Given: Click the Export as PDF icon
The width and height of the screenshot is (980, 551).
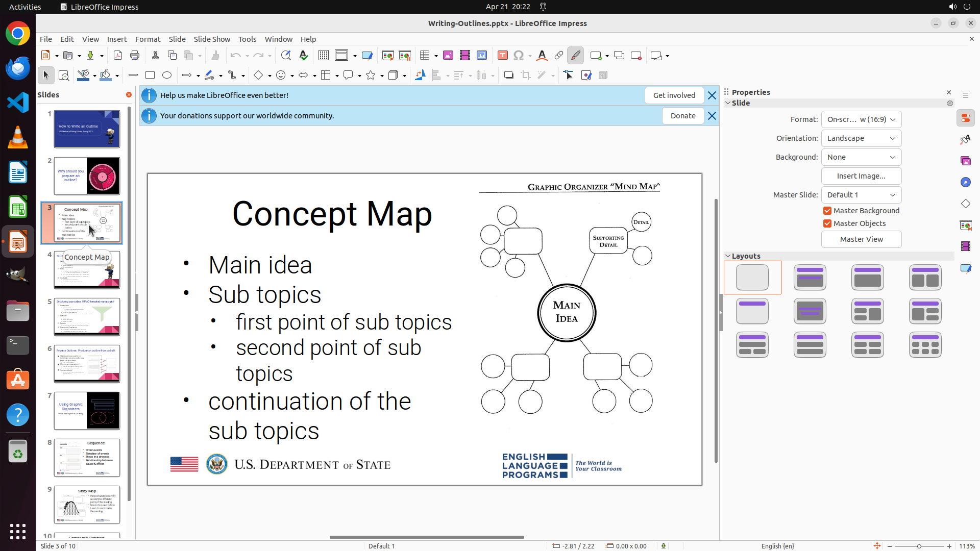Looking at the screenshot, I should 118,56.
